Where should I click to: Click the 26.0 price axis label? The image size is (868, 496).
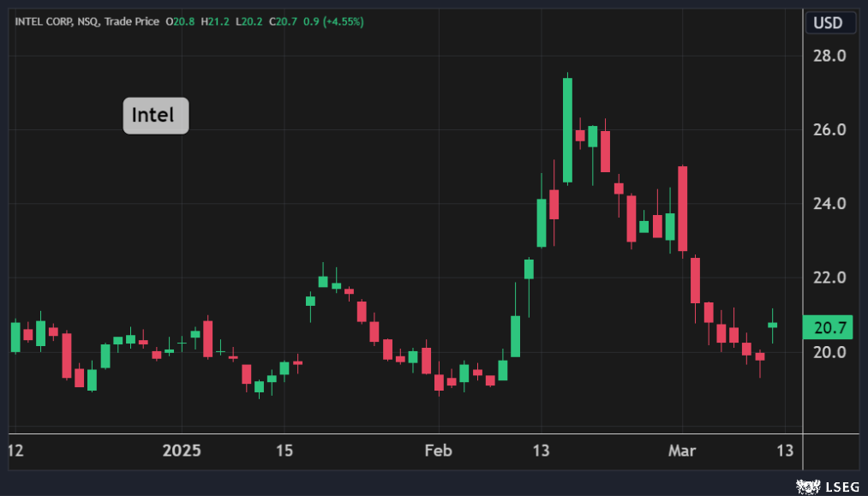click(829, 130)
